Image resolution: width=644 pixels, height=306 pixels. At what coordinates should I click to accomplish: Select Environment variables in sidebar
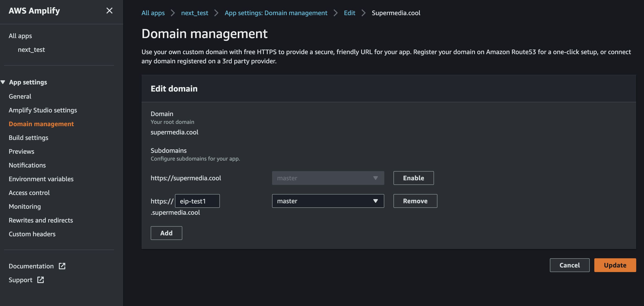[41, 179]
